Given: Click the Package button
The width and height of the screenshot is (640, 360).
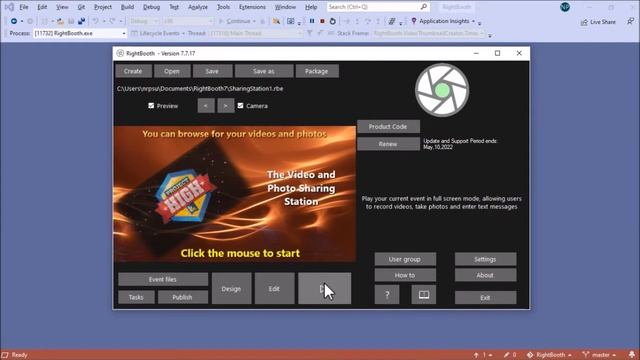Looking at the screenshot, I should 317,71.
